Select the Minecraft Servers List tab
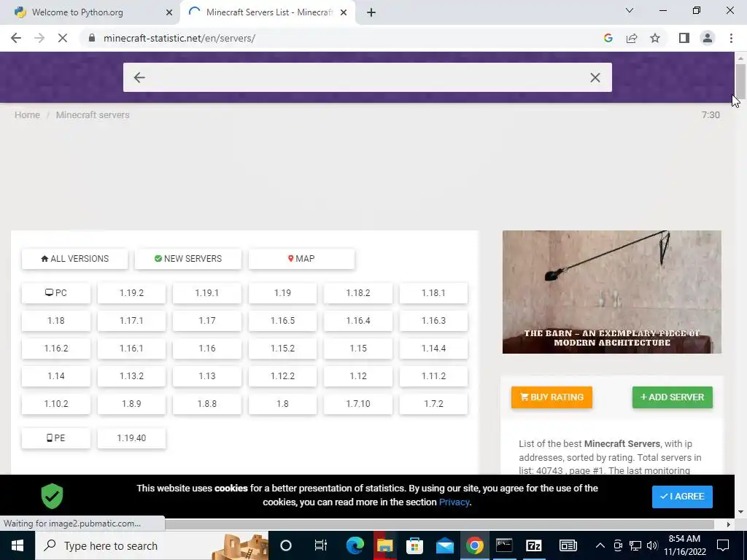Viewport: 747px width, 560px height. click(x=267, y=13)
